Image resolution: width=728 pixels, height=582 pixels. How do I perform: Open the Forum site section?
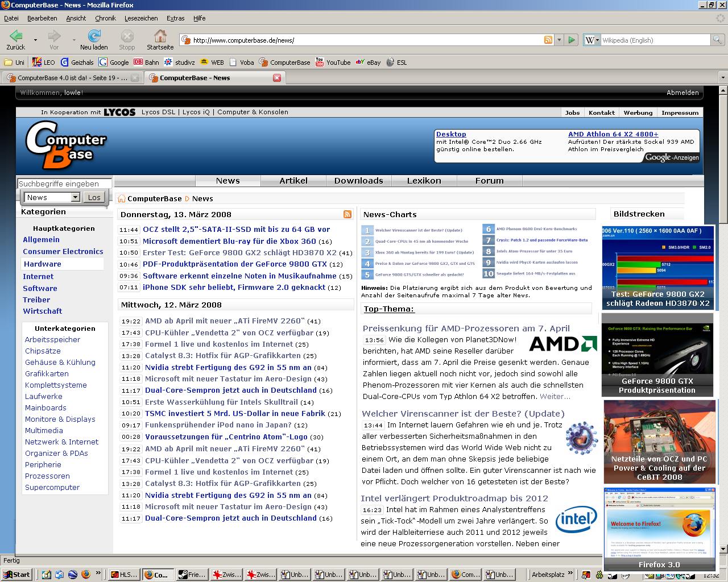[490, 181]
